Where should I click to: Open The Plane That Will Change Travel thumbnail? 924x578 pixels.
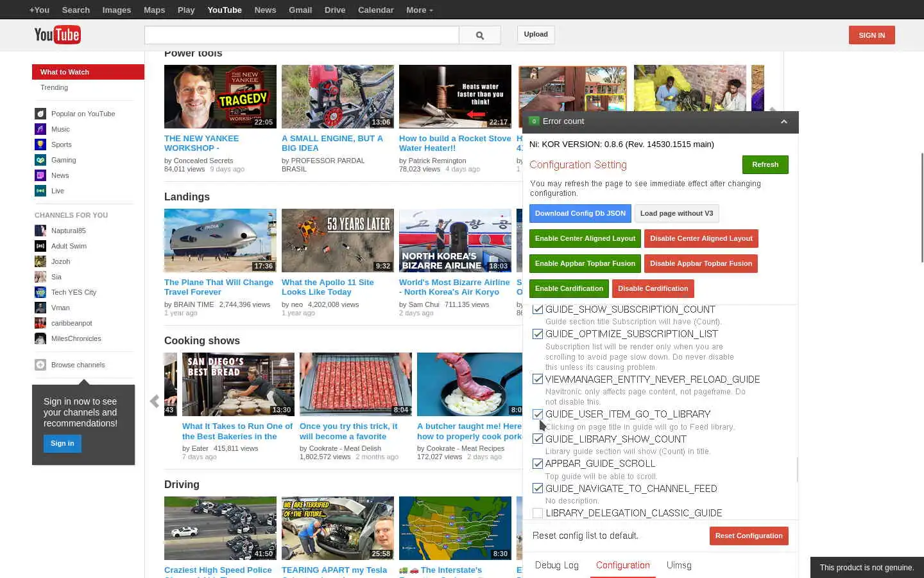220,240
